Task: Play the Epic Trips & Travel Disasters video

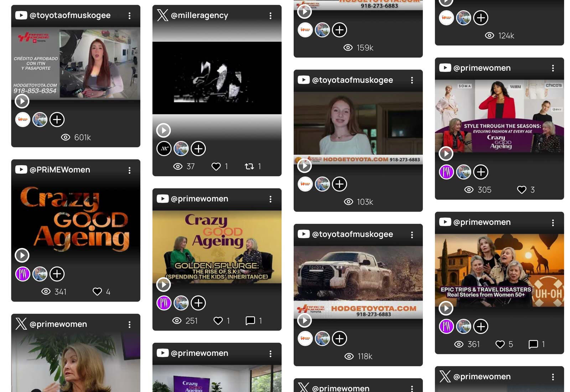Action: pyautogui.click(x=446, y=308)
